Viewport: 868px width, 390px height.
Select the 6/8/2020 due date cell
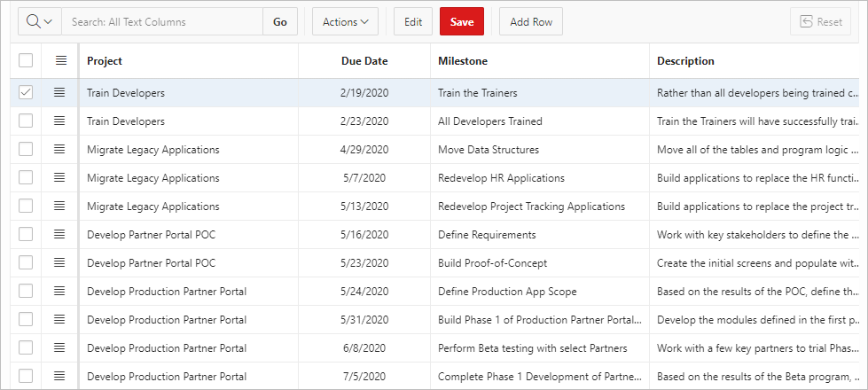point(364,348)
